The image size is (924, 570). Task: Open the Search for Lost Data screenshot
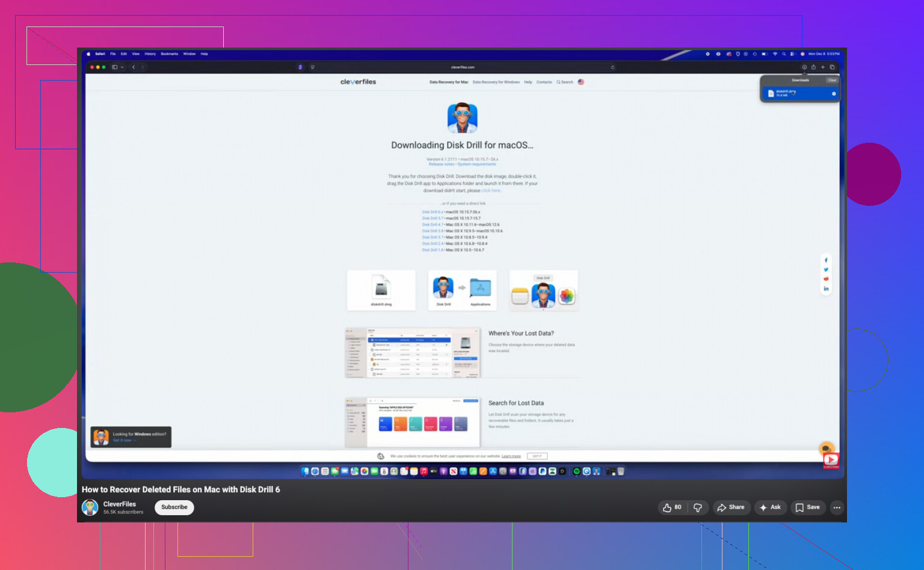(413, 423)
